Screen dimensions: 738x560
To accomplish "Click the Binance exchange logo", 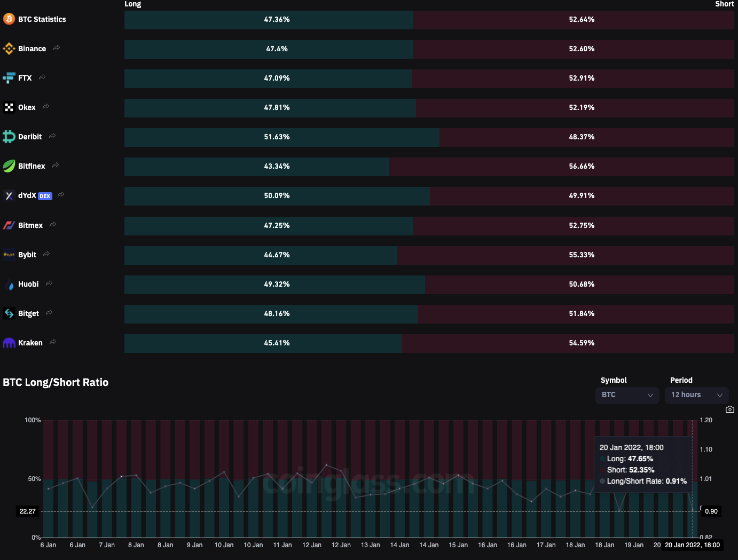I will 9,49.
